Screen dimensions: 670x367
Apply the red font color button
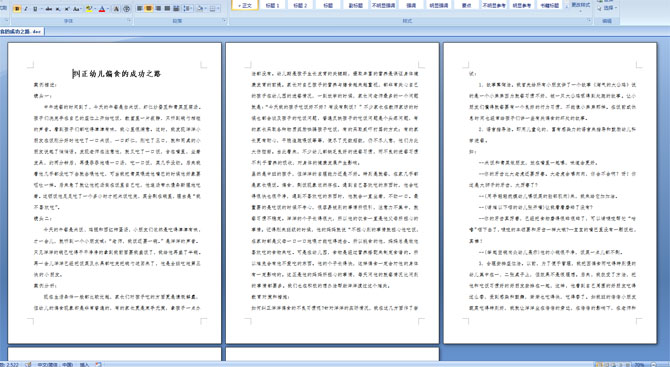click(x=102, y=9)
